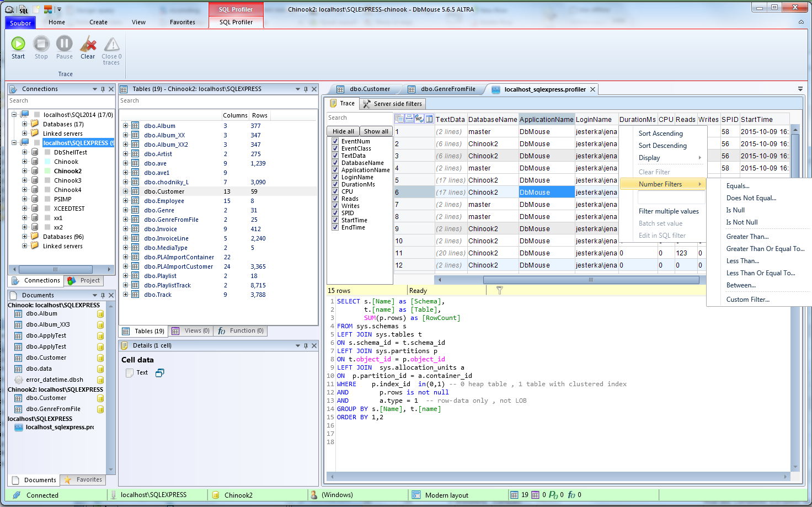Select Greater Than... number filter
The image size is (812, 507).
pyautogui.click(x=747, y=237)
